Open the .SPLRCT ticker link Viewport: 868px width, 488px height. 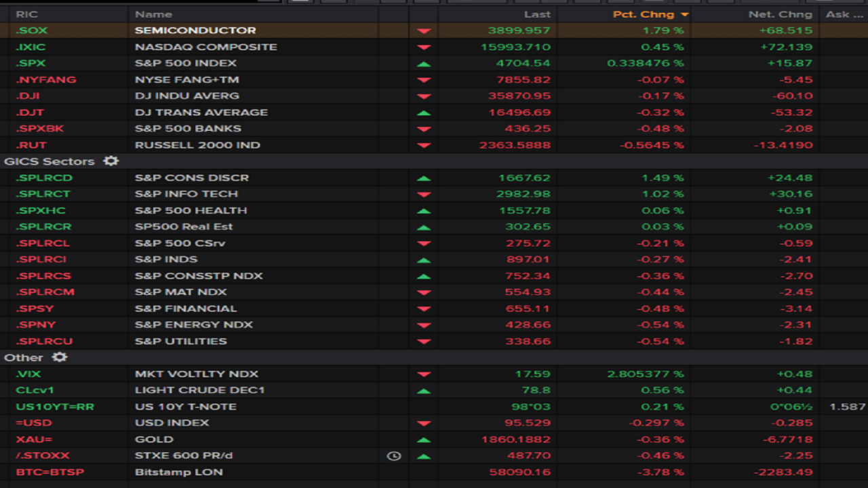pos(43,194)
